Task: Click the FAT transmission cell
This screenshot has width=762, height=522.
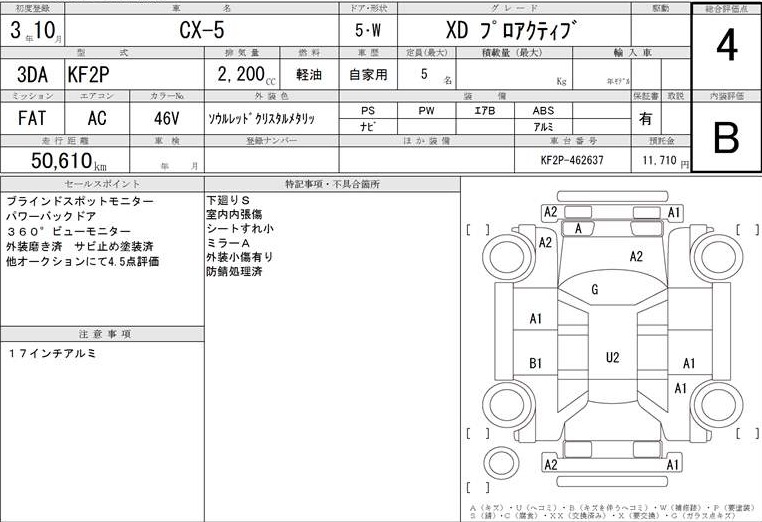Action: 34,117
